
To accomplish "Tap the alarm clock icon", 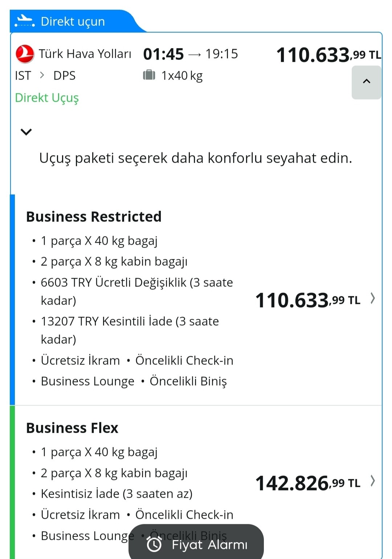I will click(154, 544).
